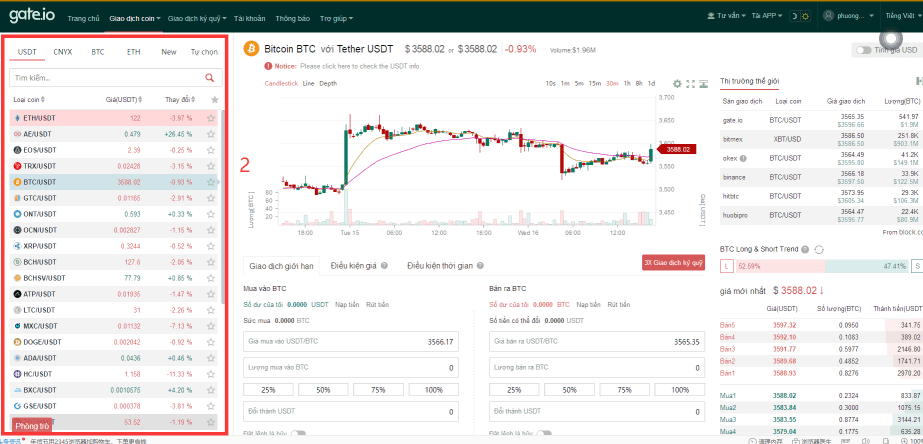
Task: Click Nạp tiền link under Mua vào BTC
Action: point(347,304)
